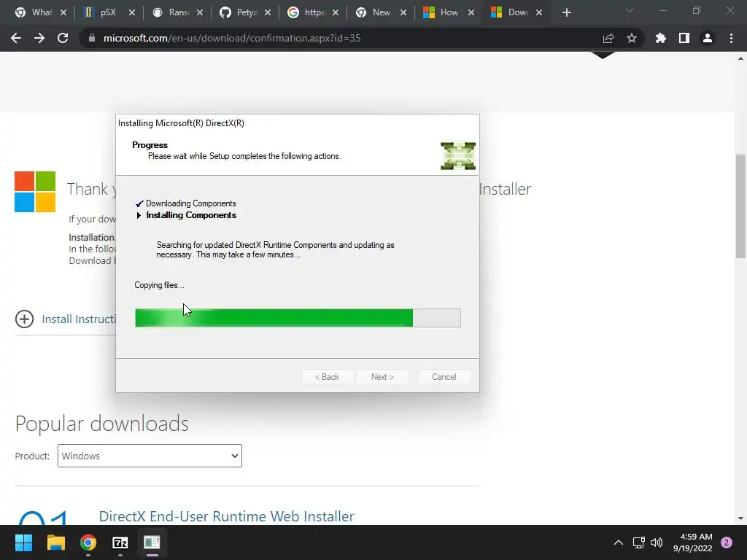Screen dimensions: 747x560
Task: Open the Product Windows dropdown
Action: (x=150, y=456)
